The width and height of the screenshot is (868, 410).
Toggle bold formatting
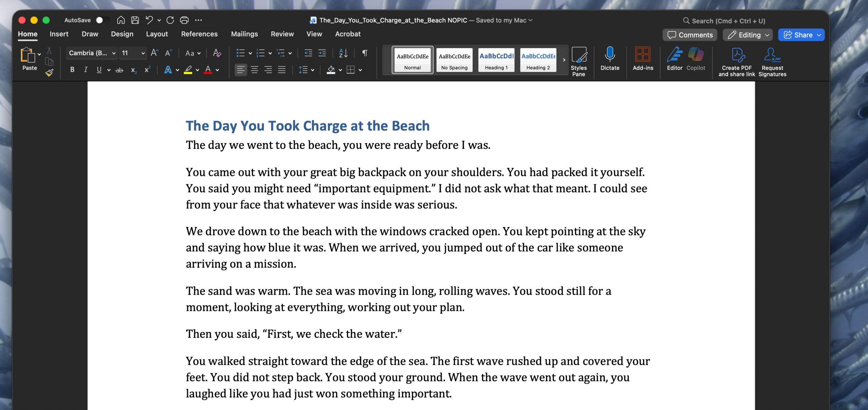click(72, 70)
